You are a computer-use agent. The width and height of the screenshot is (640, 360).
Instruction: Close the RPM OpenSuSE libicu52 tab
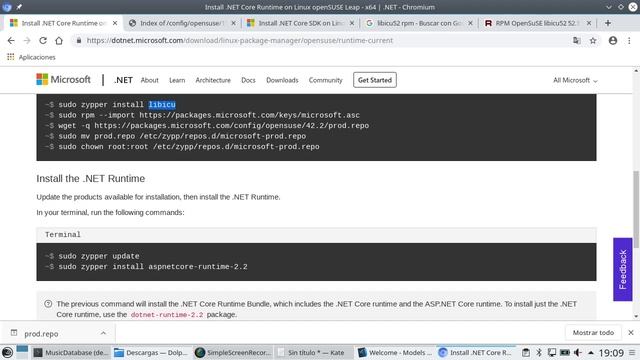[x=589, y=23]
